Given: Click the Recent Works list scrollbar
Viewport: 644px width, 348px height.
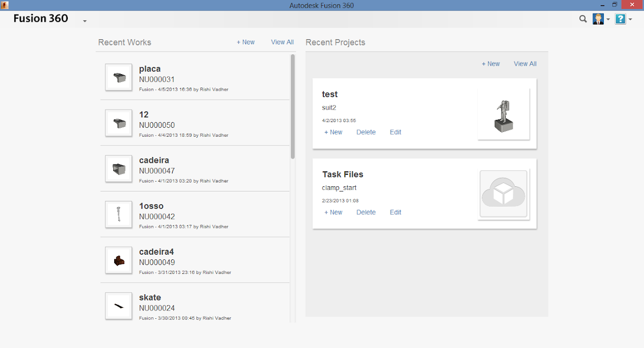Looking at the screenshot, I should (x=293, y=106).
